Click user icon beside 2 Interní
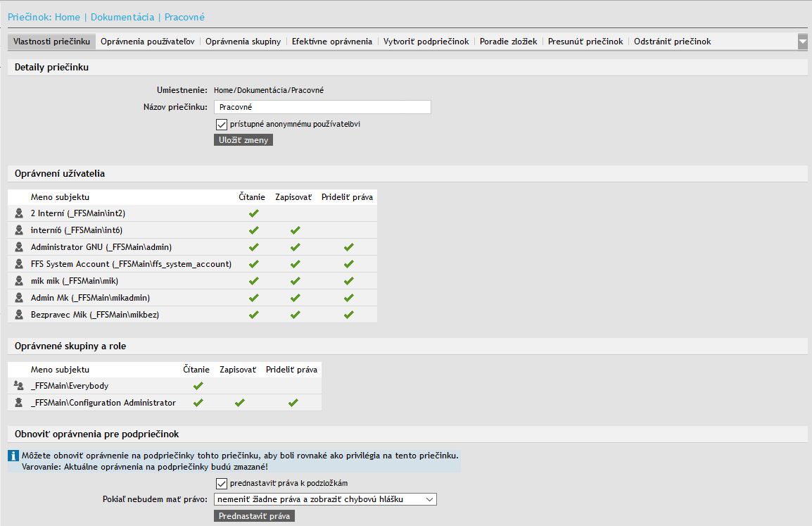Image resolution: width=812 pixels, height=526 pixels. 19,213
